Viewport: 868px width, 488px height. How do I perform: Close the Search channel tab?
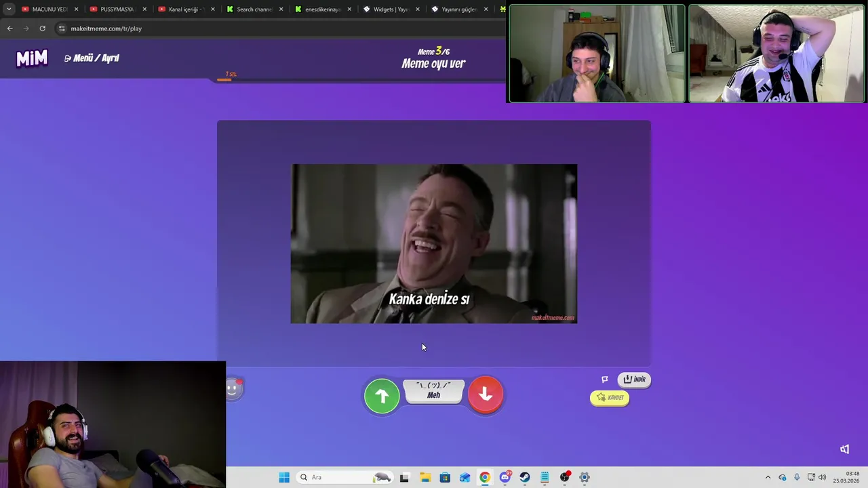point(281,9)
